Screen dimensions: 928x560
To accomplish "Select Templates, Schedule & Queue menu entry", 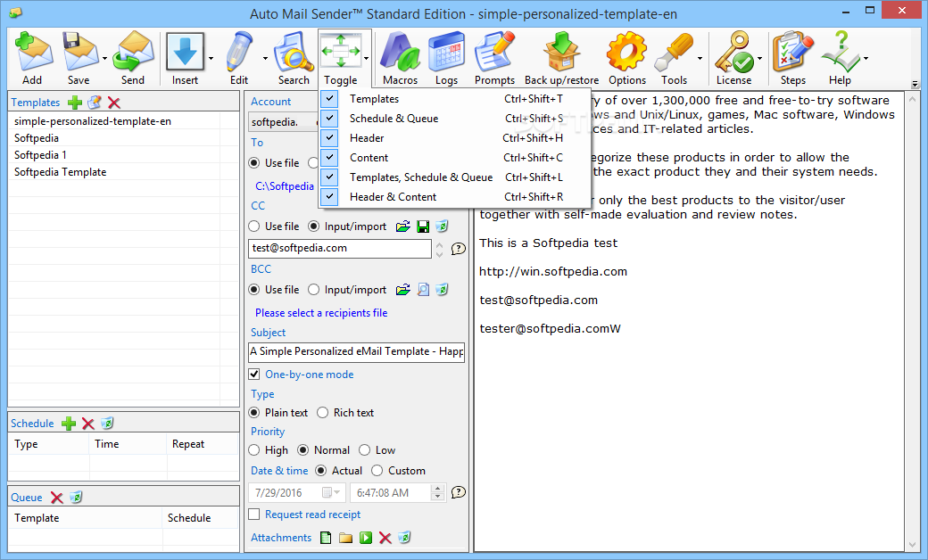I will tap(454, 177).
